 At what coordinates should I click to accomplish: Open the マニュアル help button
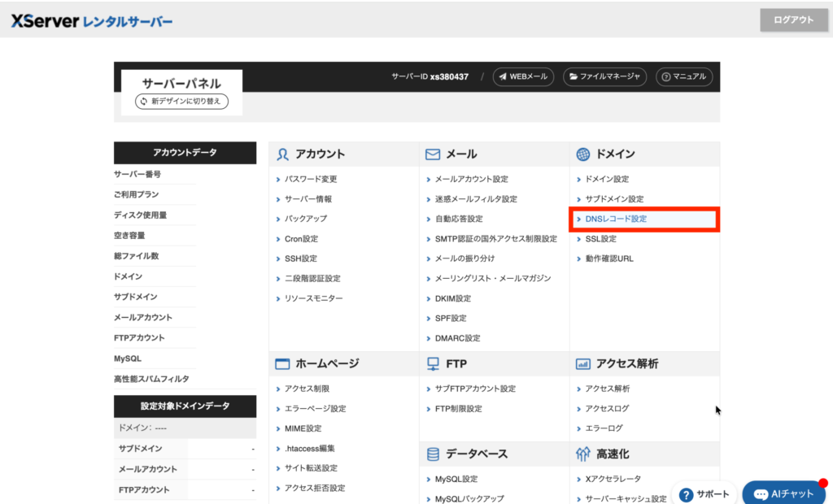pos(684,76)
